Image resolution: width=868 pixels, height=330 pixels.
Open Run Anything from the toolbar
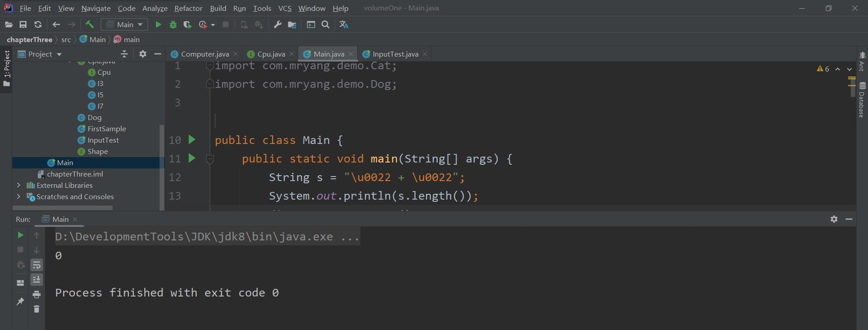point(311,24)
